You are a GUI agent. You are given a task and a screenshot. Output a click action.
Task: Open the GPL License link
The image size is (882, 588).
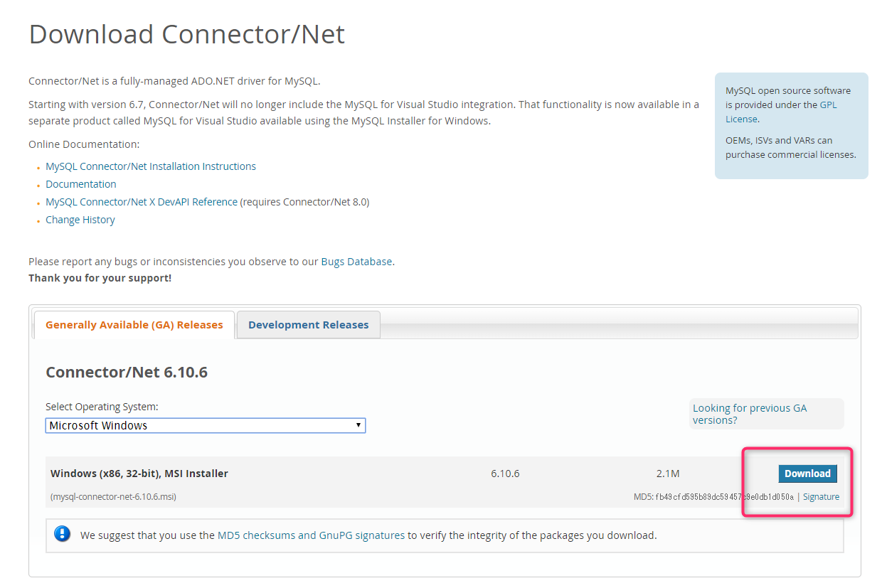pyautogui.click(x=827, y=105)
